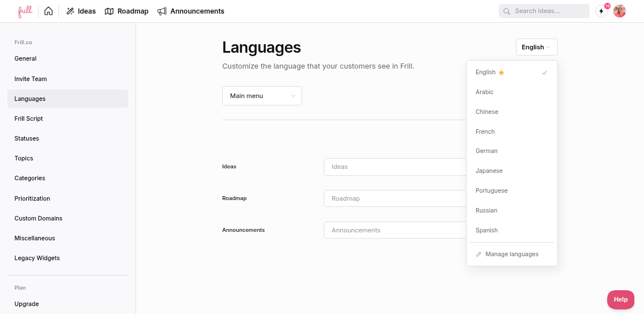The image size is (644, 314).
Task: Select Chinese from the language list
Action: point(512,112)
